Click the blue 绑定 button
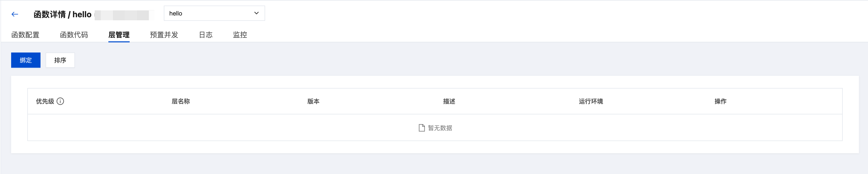868x174 pixels. pyautogui.click(x=26, y=60)
